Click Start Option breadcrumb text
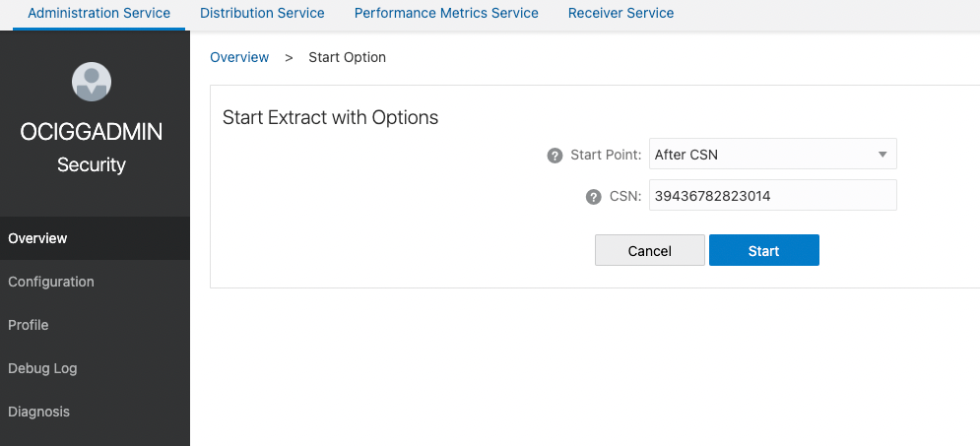This screenshot has width=980, height=446. (347, 57)
